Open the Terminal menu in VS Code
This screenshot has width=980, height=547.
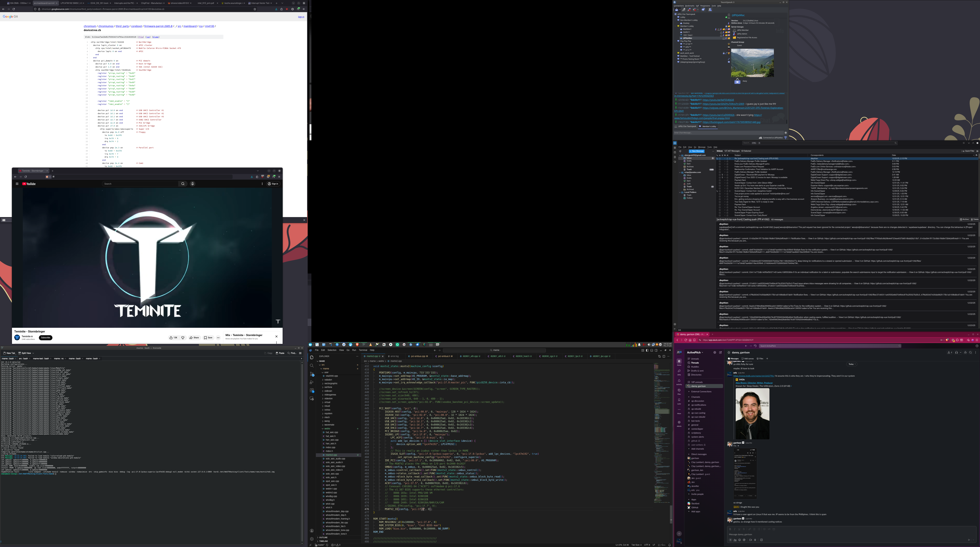(x=363, y=350)
